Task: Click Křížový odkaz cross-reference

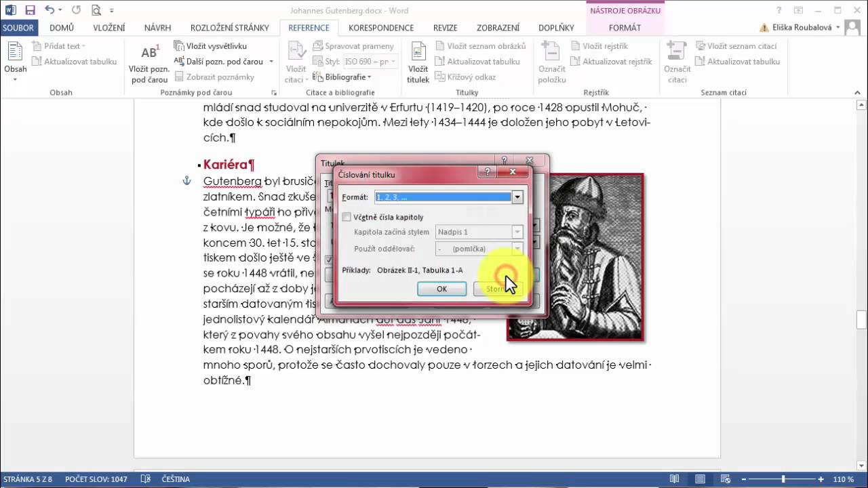Action: 465,77
